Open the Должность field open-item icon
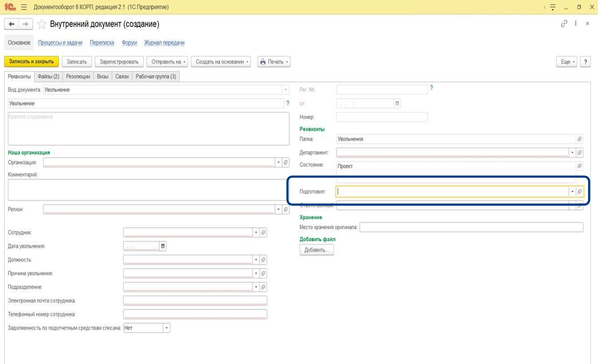 pos(263,260)
